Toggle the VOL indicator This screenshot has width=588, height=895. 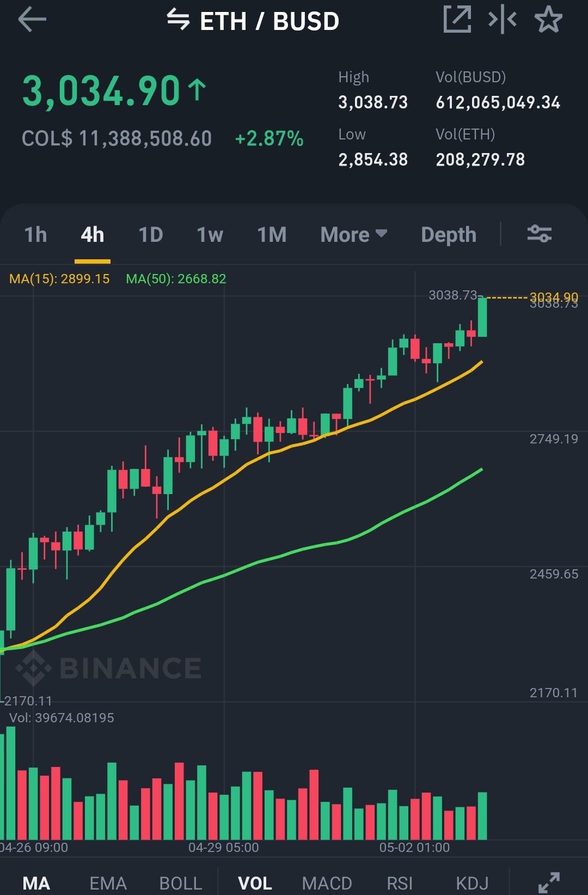[255, 883]
